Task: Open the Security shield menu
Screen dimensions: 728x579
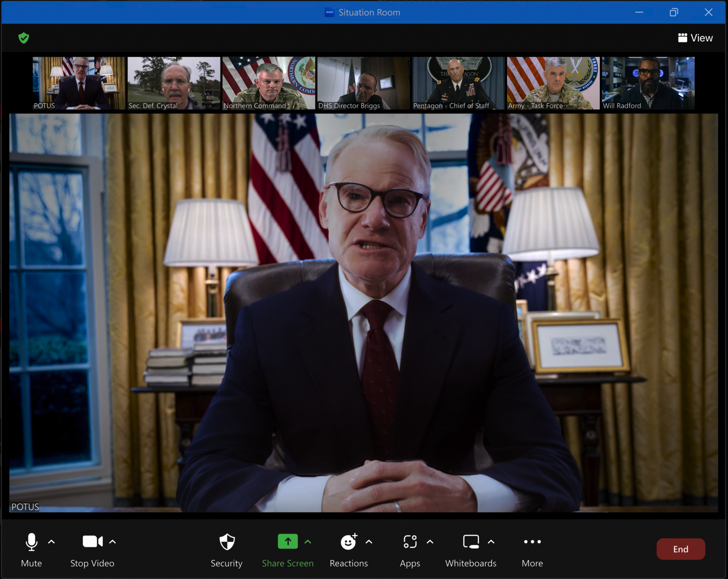Action: pyautogui.click(x=227, y=550)
